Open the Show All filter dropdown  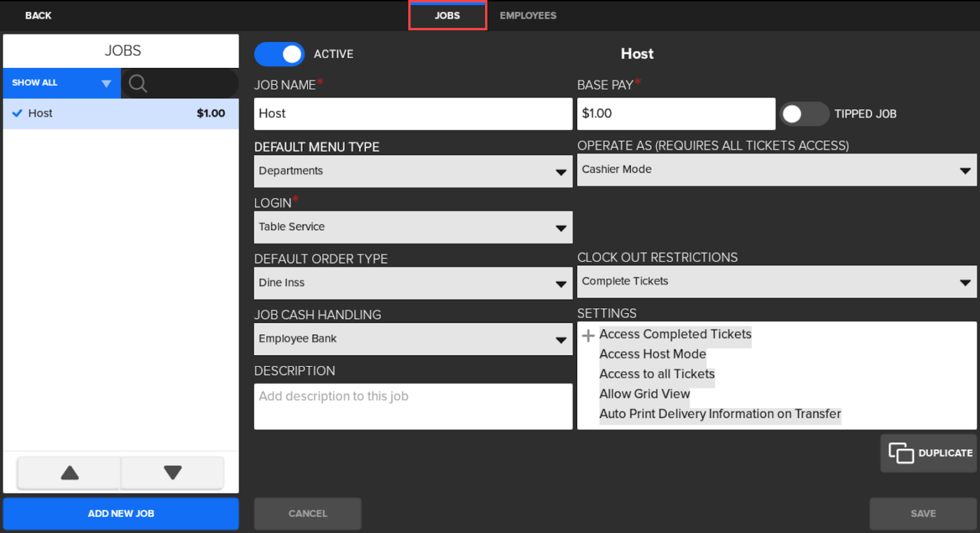[62, 83]
